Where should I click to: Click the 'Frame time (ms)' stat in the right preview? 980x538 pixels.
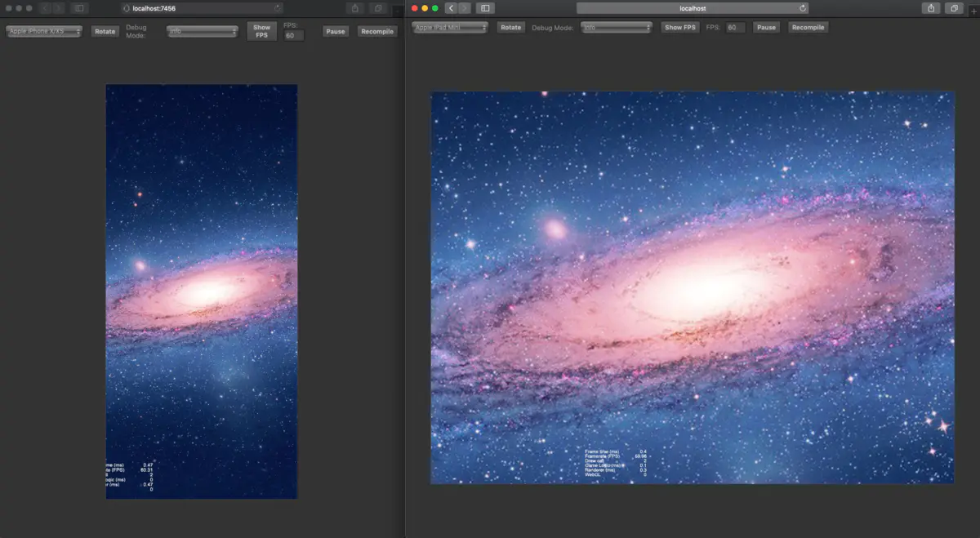[602, 451]
